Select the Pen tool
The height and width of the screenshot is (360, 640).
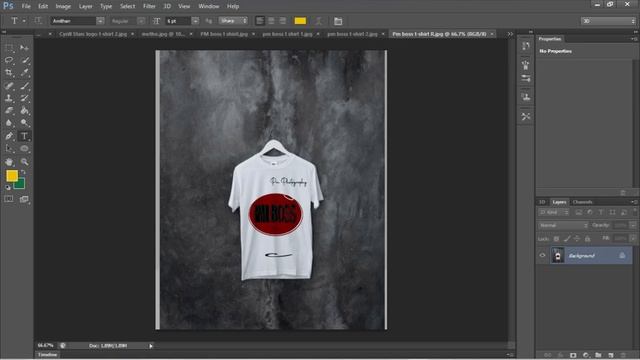[x=9, y=136]
